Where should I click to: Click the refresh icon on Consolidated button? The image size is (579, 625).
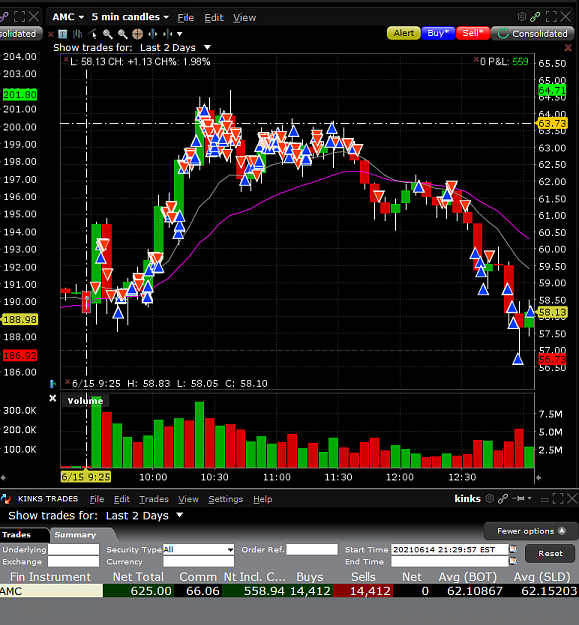(x=503, y=33)
